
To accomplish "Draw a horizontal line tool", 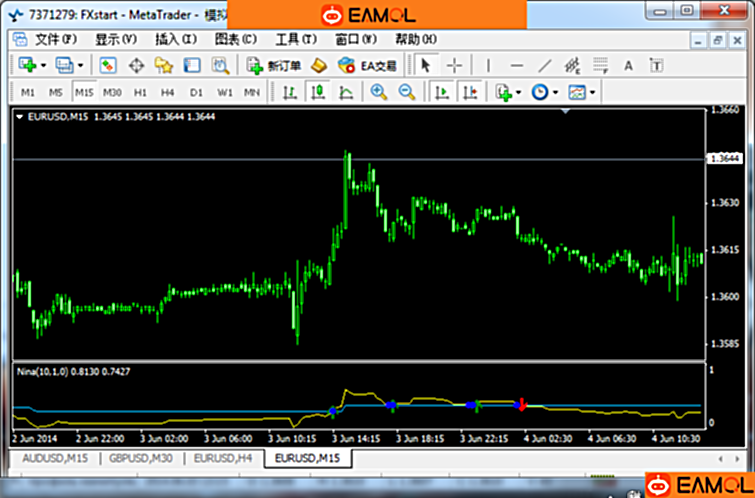I will click(516, 65).
